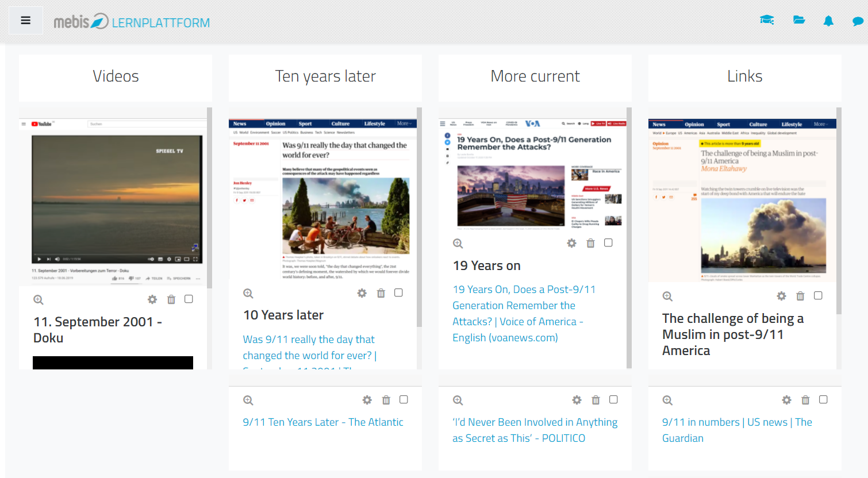Check the 9/11 in numbers card checkbox

[x=823, y=400]
